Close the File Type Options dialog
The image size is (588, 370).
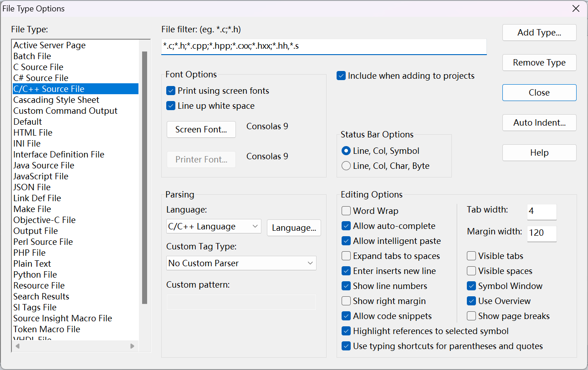pyautogui.click(x=539, y=92)
